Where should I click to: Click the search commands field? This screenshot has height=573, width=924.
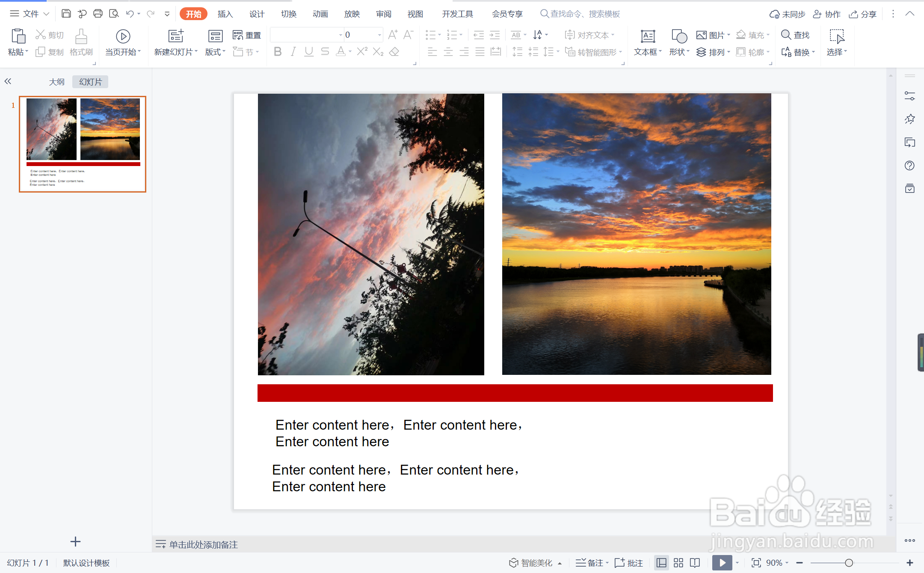coord(580,14)
